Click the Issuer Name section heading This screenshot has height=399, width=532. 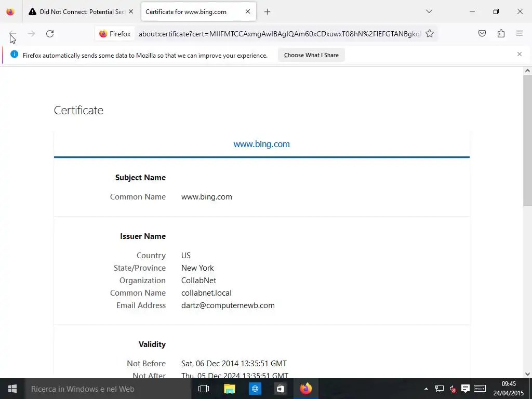click(x=143, y=236)
